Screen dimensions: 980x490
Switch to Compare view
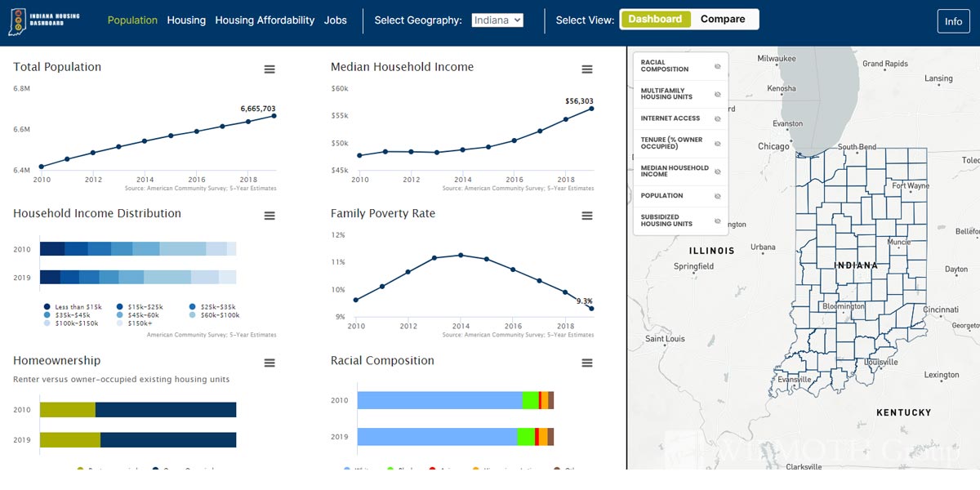[x=723, y=20]
